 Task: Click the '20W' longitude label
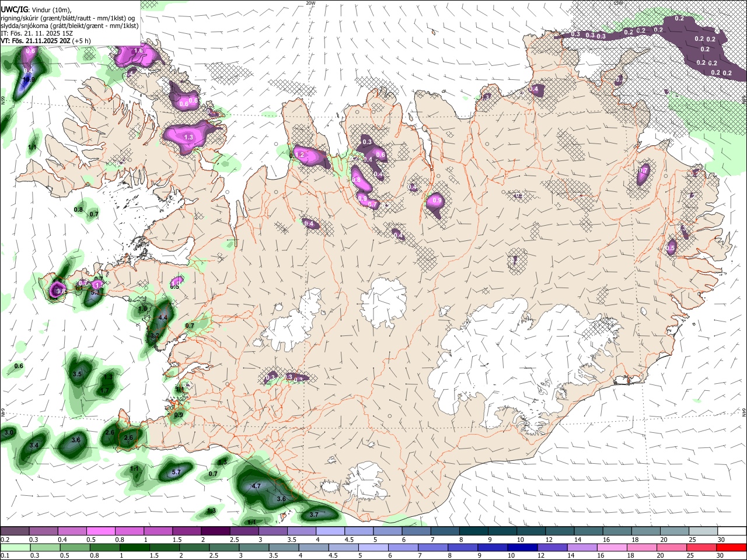tap(310, 3)
